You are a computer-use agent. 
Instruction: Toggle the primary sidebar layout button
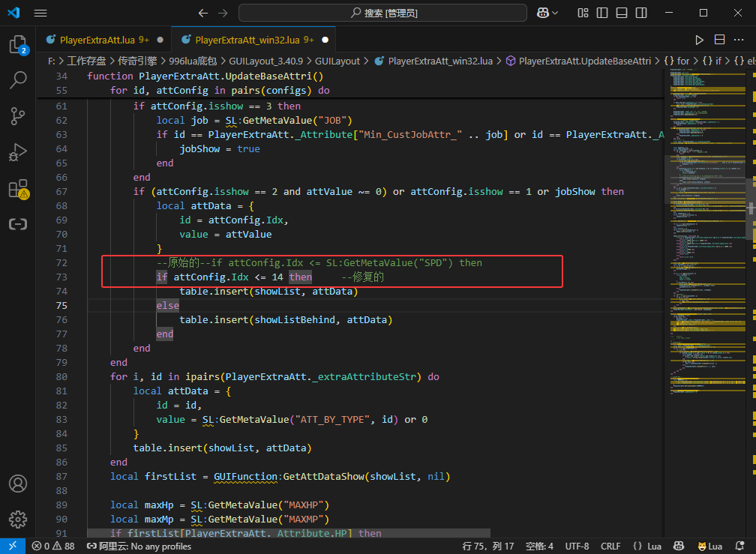(x=602, y=13)
